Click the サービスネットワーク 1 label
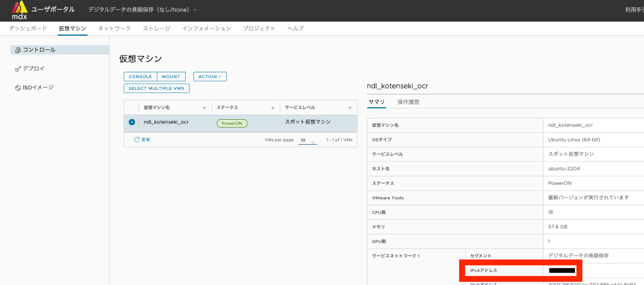 pyautogui.click(x=396, y=256)
